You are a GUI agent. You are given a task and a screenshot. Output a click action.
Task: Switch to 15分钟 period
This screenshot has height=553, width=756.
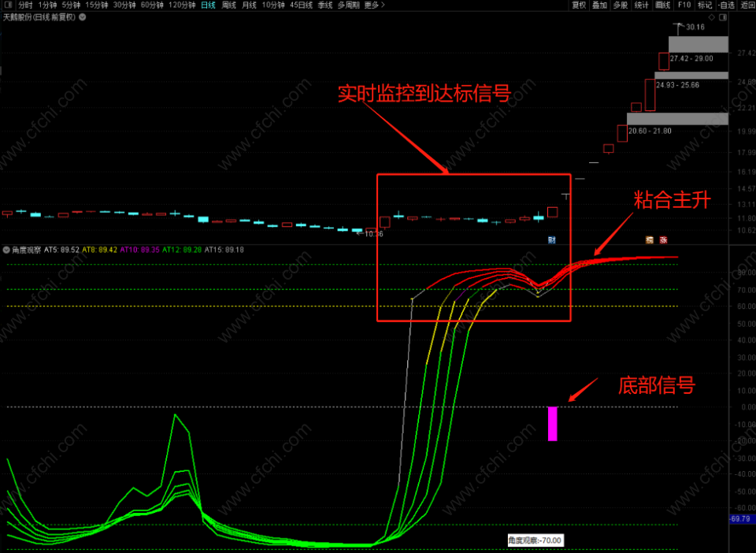pyautogui.click(x=96, y=5)
